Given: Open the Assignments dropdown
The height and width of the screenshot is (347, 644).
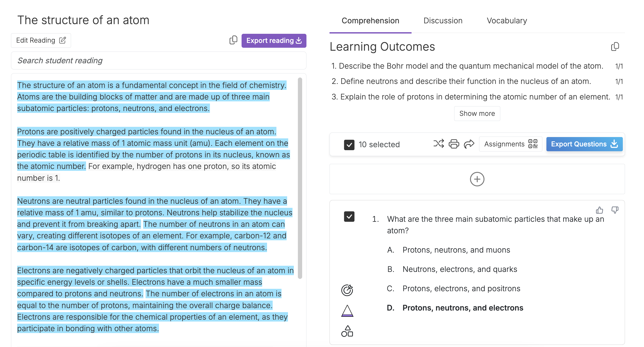Looking at the screenshot, I should pos(504,144).
